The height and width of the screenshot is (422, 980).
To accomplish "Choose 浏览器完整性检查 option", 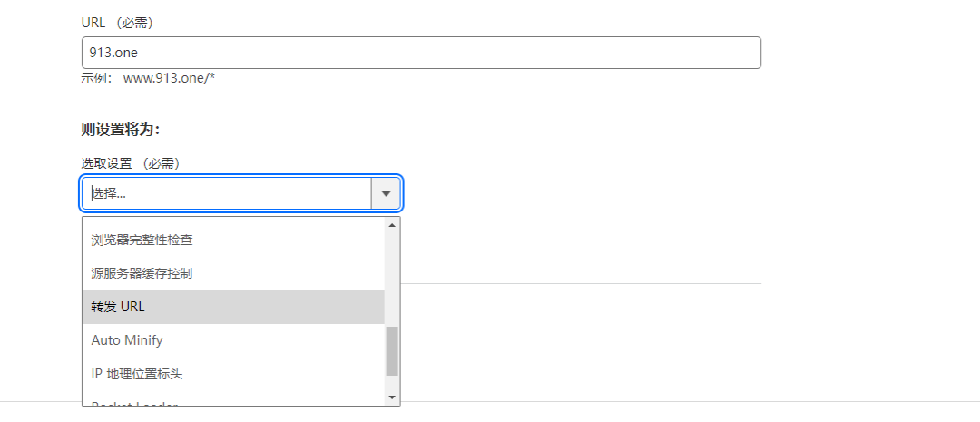I will [142, 240].
